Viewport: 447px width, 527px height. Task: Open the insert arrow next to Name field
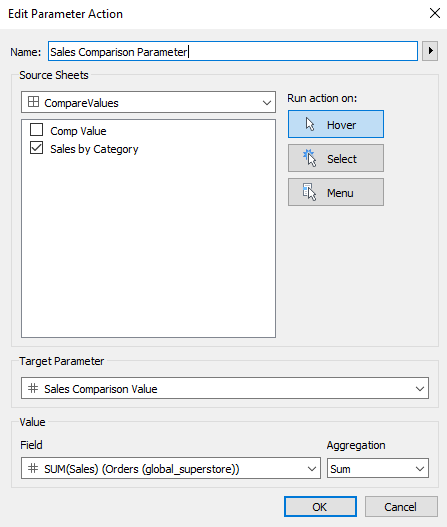430,51
